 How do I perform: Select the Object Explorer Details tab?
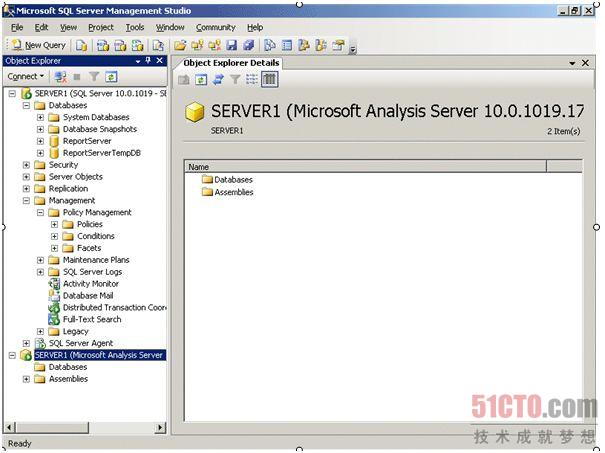click(231, 63)
